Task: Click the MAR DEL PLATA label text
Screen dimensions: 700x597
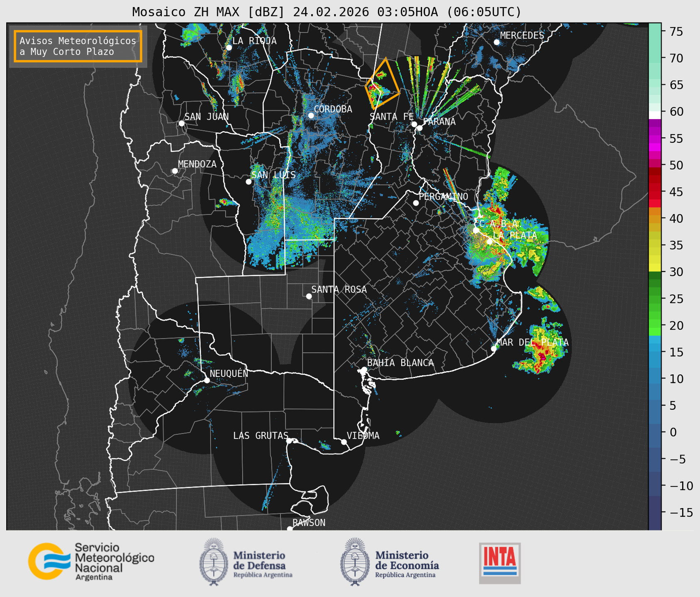Action: coord(532,343)
